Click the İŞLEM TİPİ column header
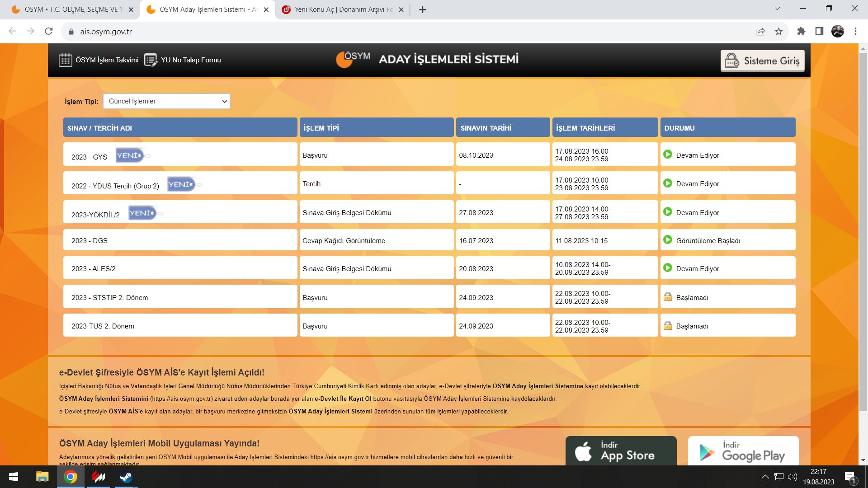The width and height of the screenshot is (868, 488). (x=376, y=128)
